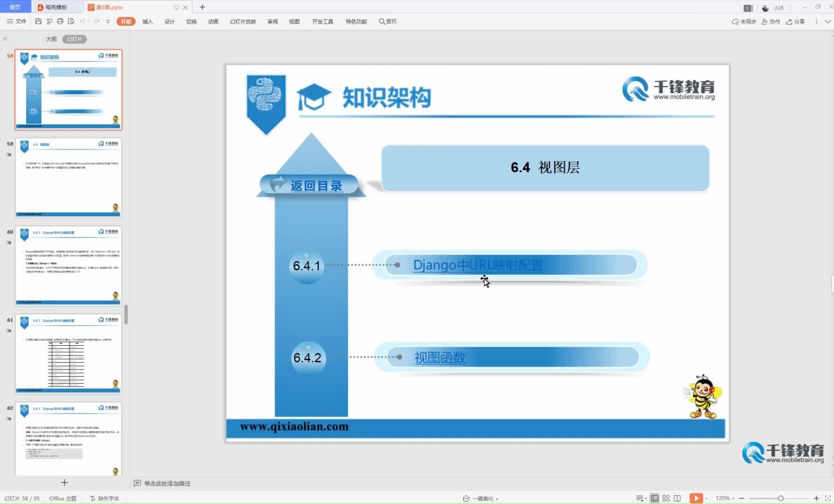Share the file via 分享

tap(795, 21)
